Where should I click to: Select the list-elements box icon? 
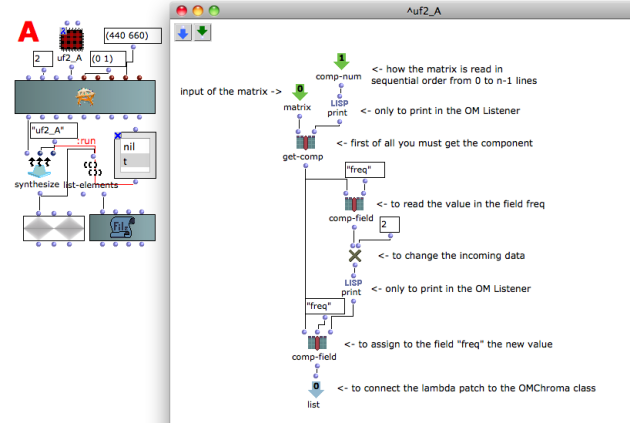click(x=92, y=169)
